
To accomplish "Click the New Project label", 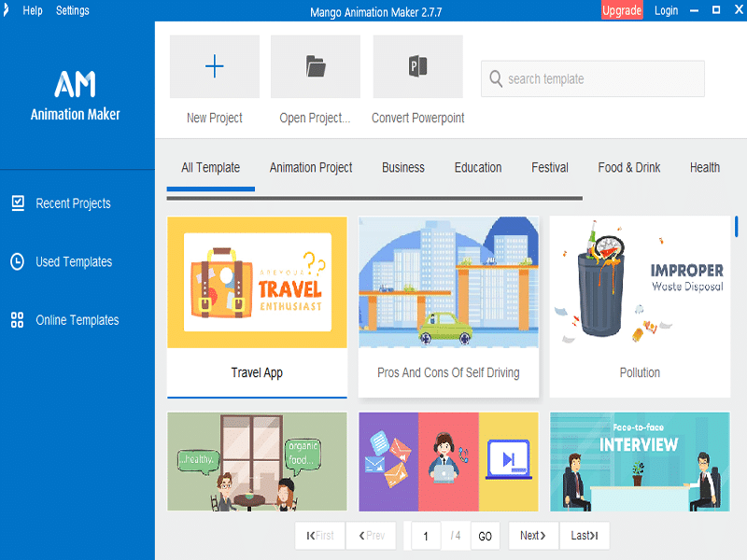I will coord(215,118).
